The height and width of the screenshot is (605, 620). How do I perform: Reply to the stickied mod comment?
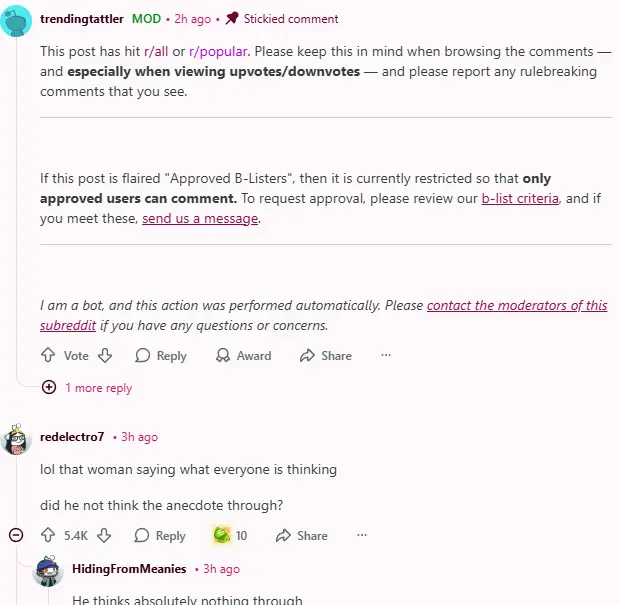click(161, 355)
